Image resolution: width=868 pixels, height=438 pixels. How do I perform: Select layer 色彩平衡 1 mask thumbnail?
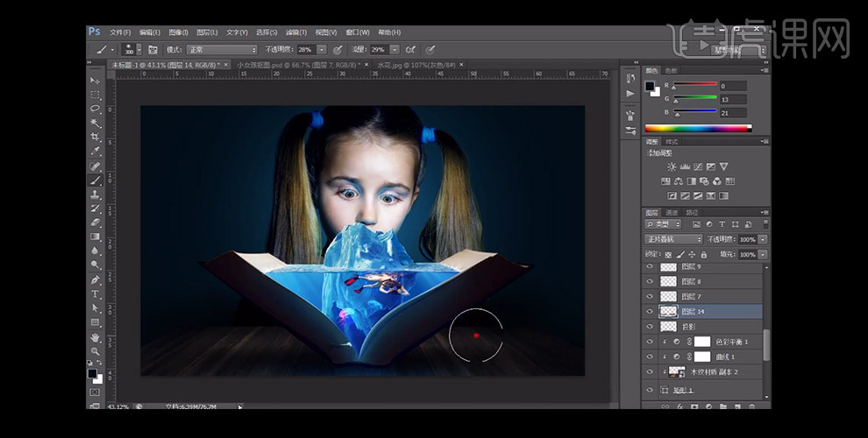coord(702,342)
